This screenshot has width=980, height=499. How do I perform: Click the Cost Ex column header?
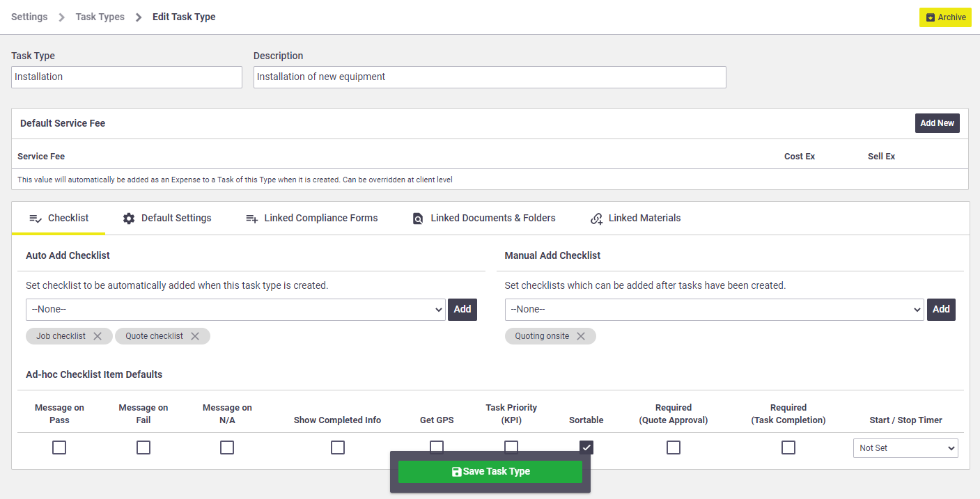800,157
